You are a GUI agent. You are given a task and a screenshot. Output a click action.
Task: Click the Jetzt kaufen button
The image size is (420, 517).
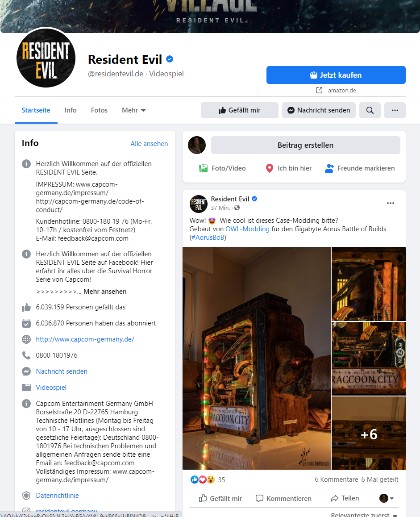coord(336,75)
